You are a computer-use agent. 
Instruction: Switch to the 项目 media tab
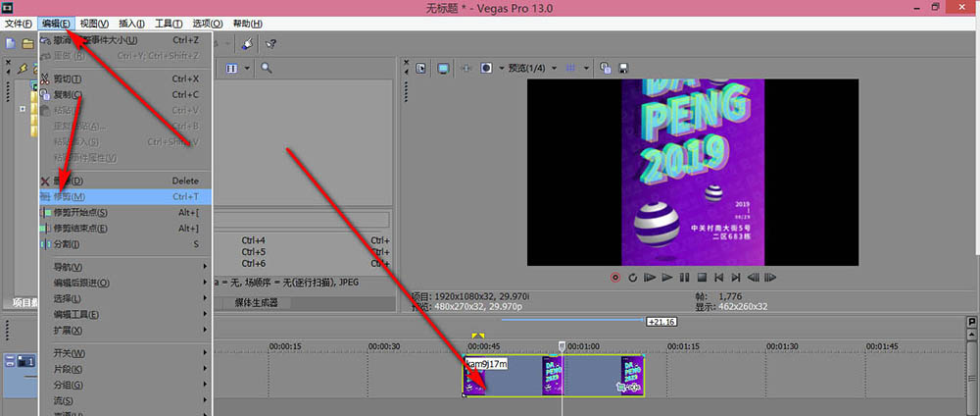(x=23, y=303)
